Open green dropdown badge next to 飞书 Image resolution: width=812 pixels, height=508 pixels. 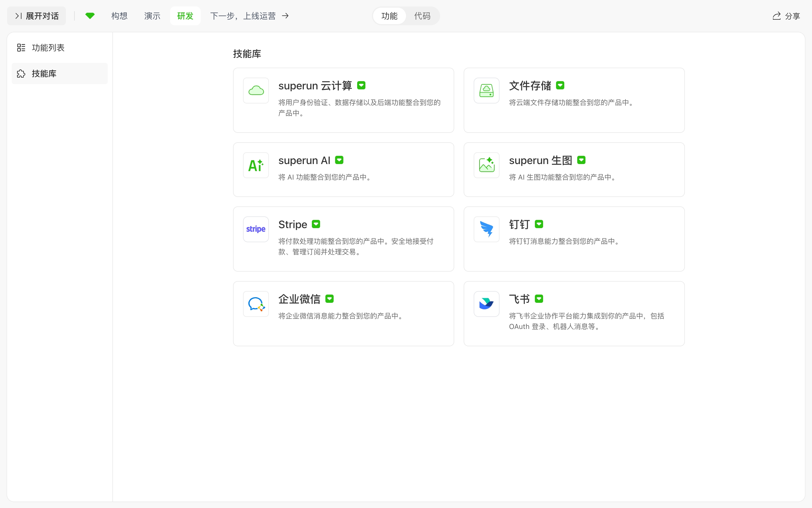pyautogui.click(x=539, y=299)
